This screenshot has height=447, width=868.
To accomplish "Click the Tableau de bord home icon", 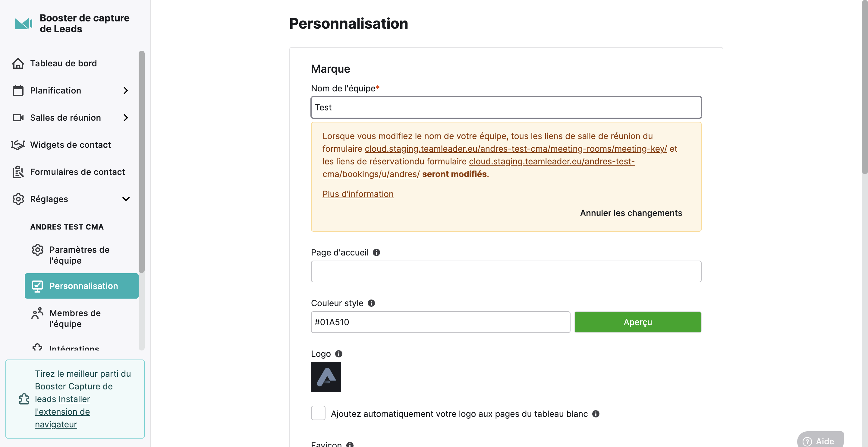I will [18, 63].
